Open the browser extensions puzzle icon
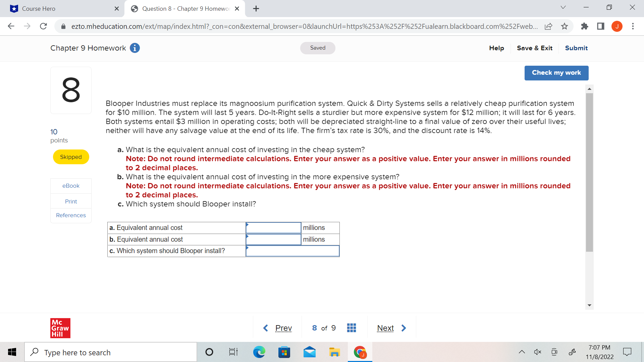Viewport: 644px width, 362px height. pos(584,26)
